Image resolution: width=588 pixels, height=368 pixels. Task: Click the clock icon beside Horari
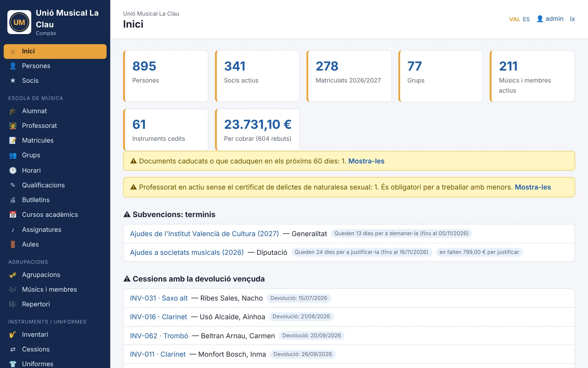point(13,171)
